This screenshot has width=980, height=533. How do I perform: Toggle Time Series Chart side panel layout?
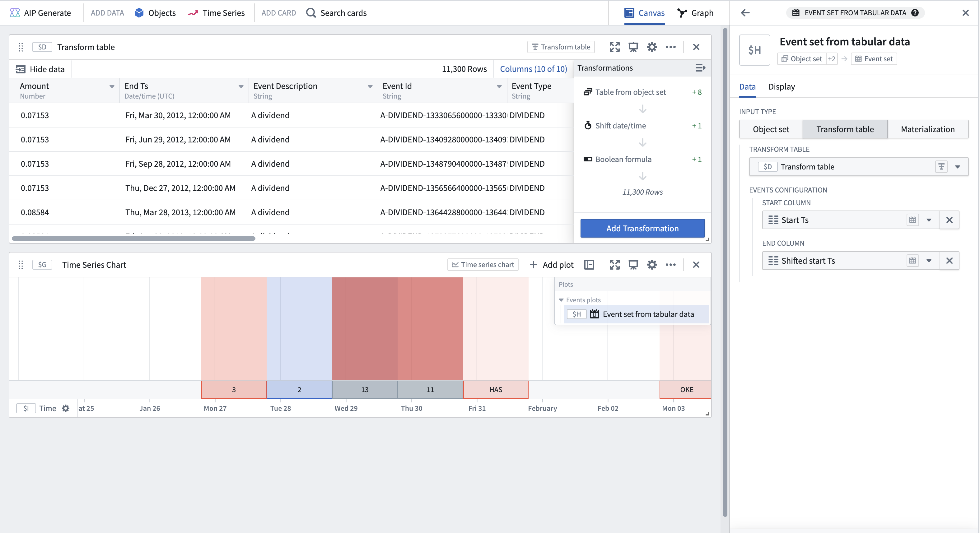(589, 265)
